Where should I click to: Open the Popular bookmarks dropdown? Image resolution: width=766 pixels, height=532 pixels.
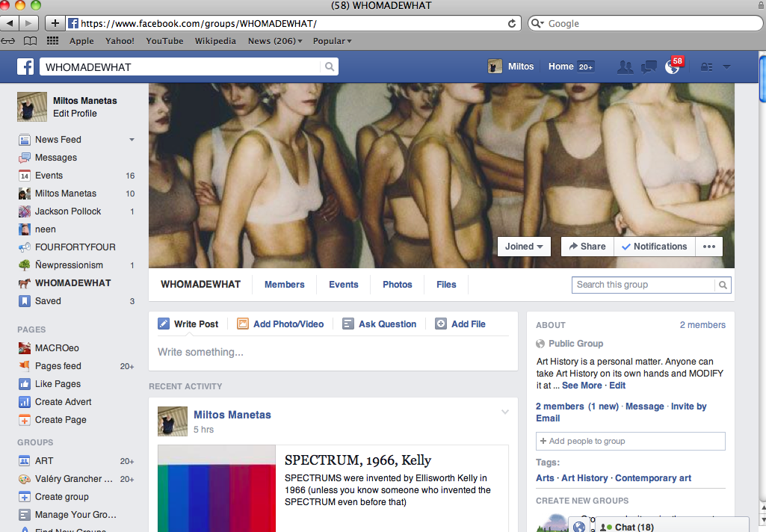333,41
